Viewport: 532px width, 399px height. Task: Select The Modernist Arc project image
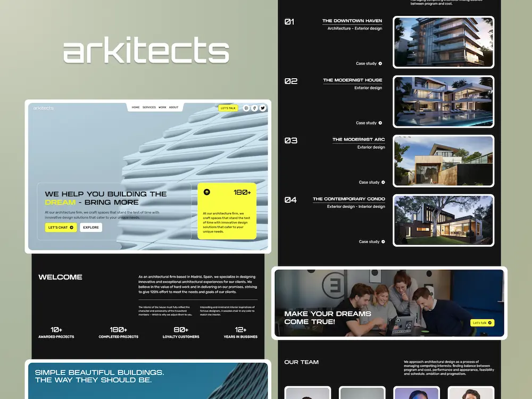point(443,161)
